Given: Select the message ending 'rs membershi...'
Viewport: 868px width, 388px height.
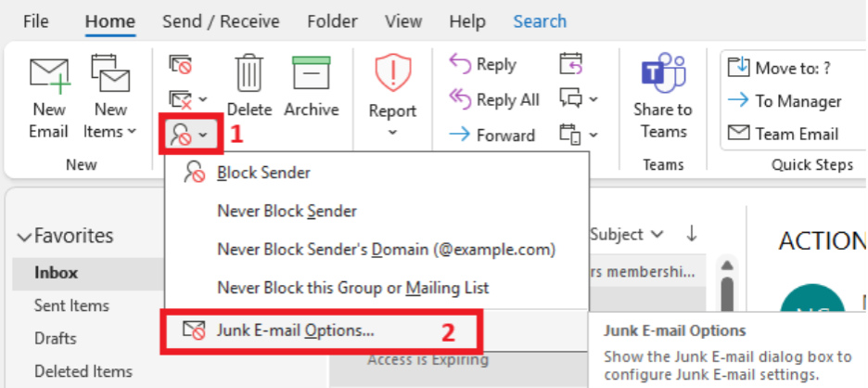Looking at the screenshot, I should [646, 272].
